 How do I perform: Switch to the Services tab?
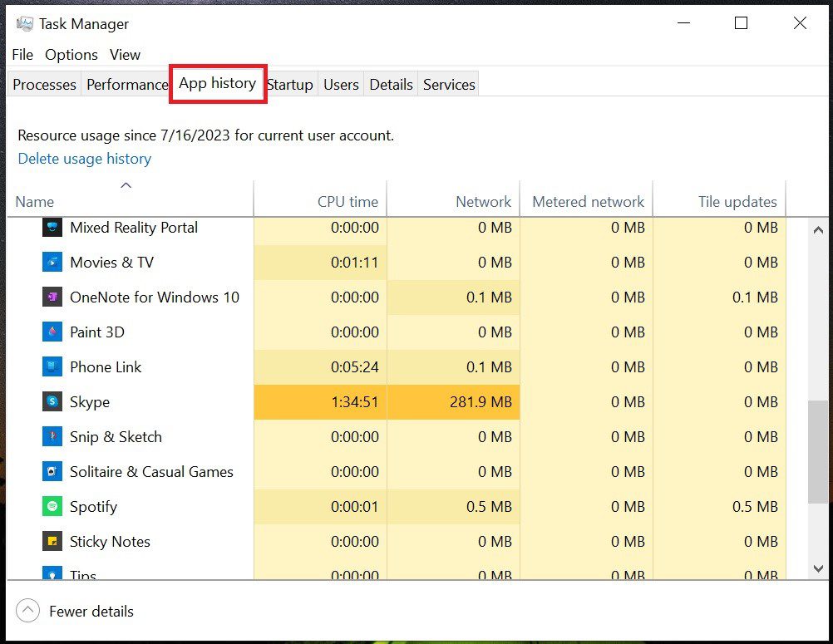point(449,85)
